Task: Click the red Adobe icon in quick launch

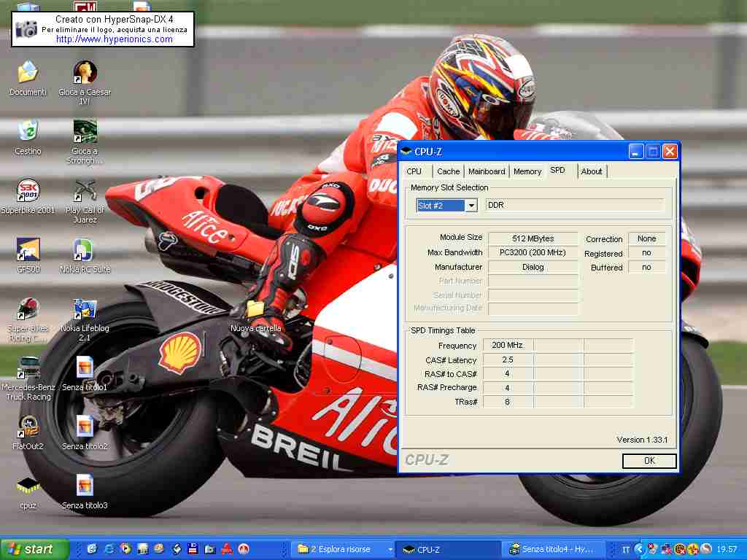Action: [226, 549]
